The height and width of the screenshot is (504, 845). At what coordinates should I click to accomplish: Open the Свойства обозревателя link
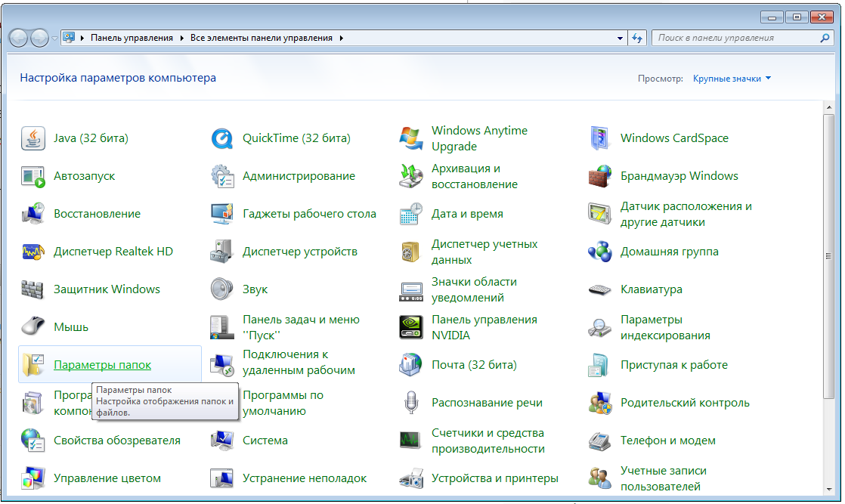point(117,441)
